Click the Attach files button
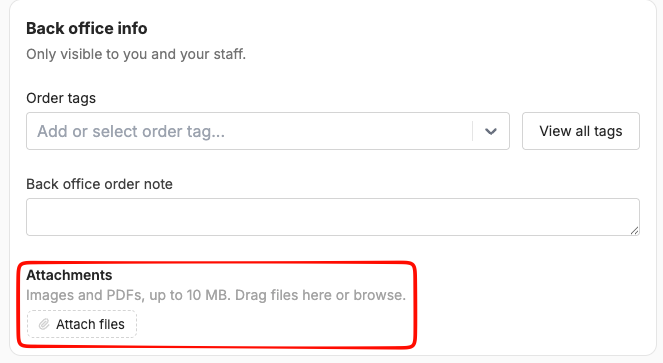663x363 pixels. coord(82,324)
